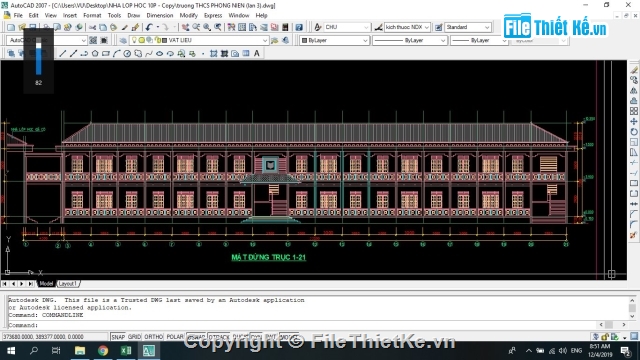Click the Zoom Window icon
Image resolution: width=640 pixels, height=360 pixels.
[207, 27]
